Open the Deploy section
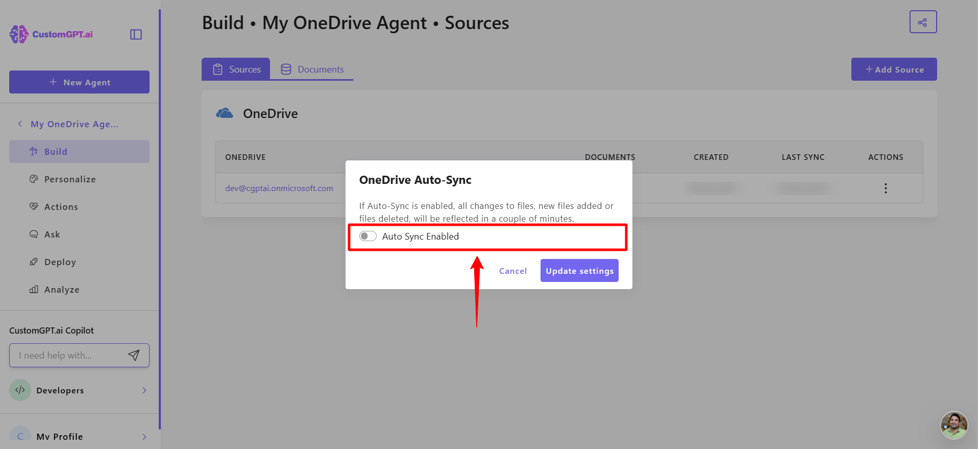980x449 pixels. (x=79, y=262)
